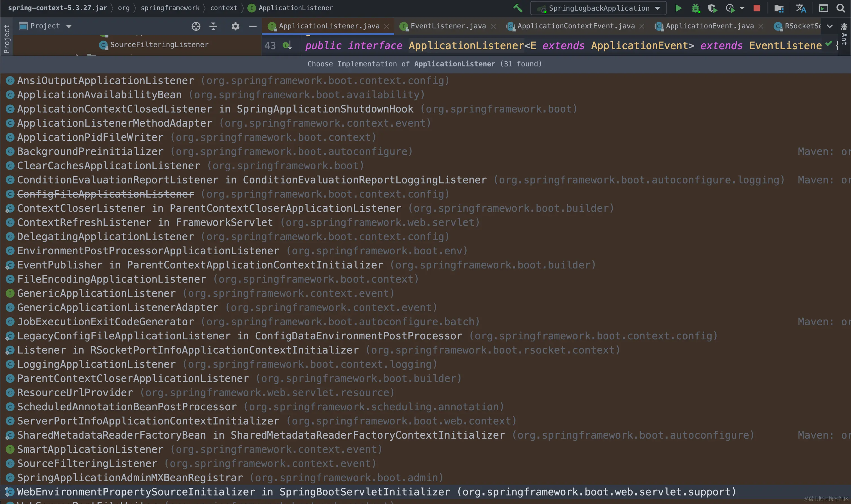Screen dimensions: 851x504
Task: Choose DelegatingApplicationListener implementation
Action: tap(425, 237)
